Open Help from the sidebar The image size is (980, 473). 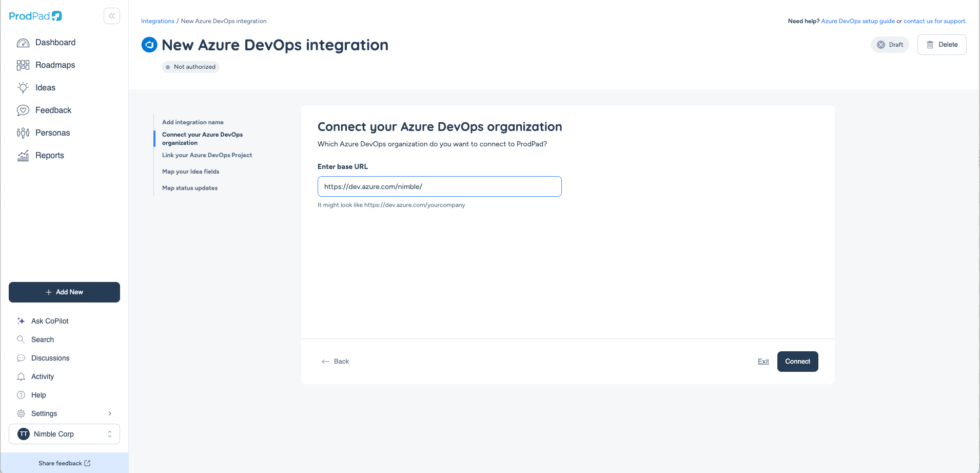[x=38, y=395]
